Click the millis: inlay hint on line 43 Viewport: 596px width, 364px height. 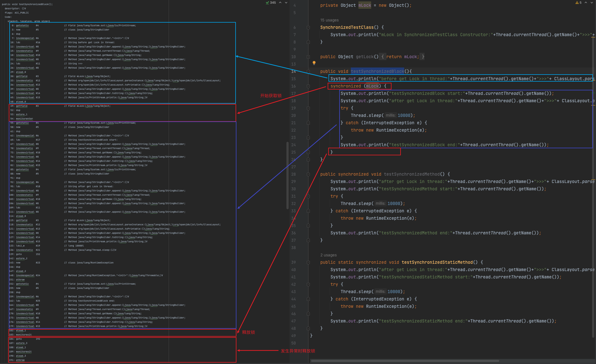(380, 291)
